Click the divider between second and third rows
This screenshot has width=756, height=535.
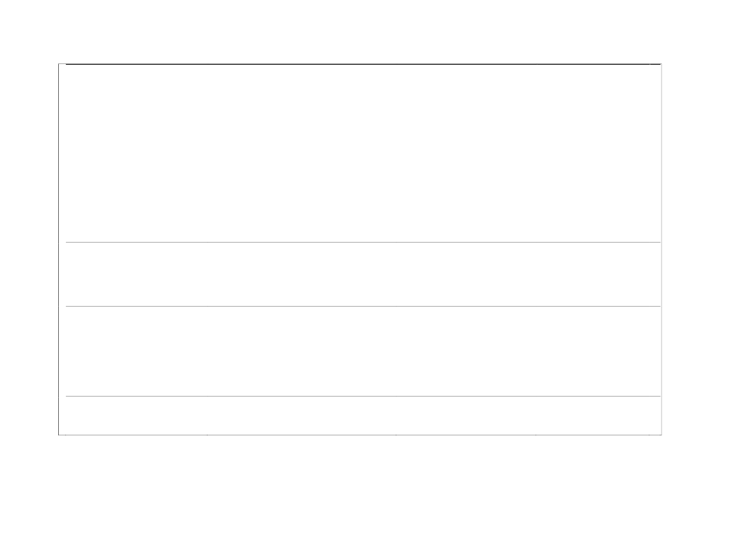click(362, 306)
